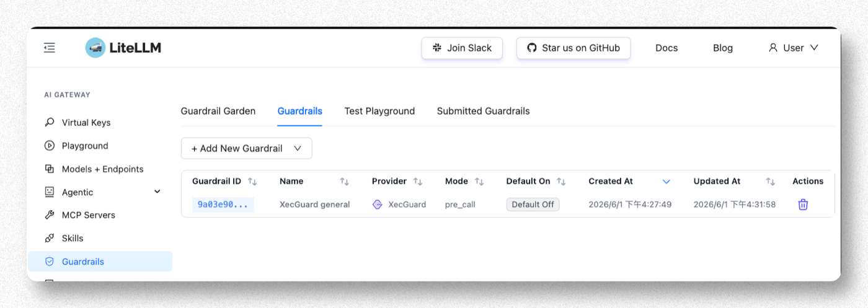Click the AI GATEWAY section label
This screenshot has height=308, width=868.
pos(68,95)
